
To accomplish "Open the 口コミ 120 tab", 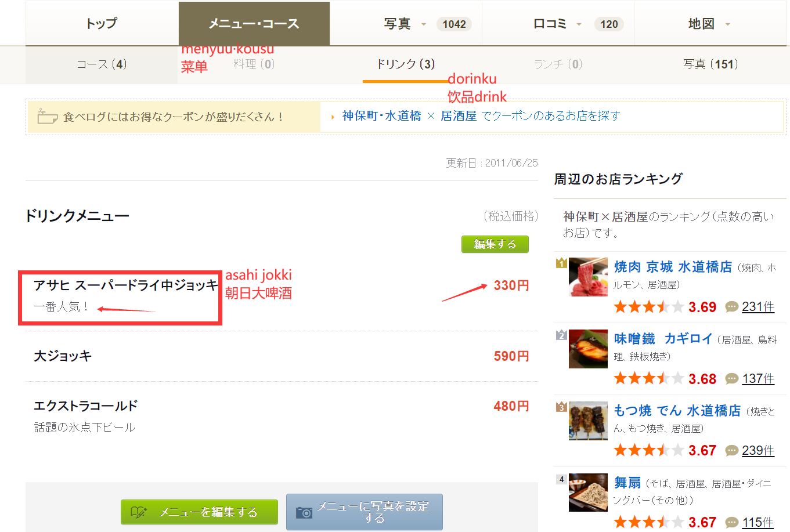I will pos(558,24).
